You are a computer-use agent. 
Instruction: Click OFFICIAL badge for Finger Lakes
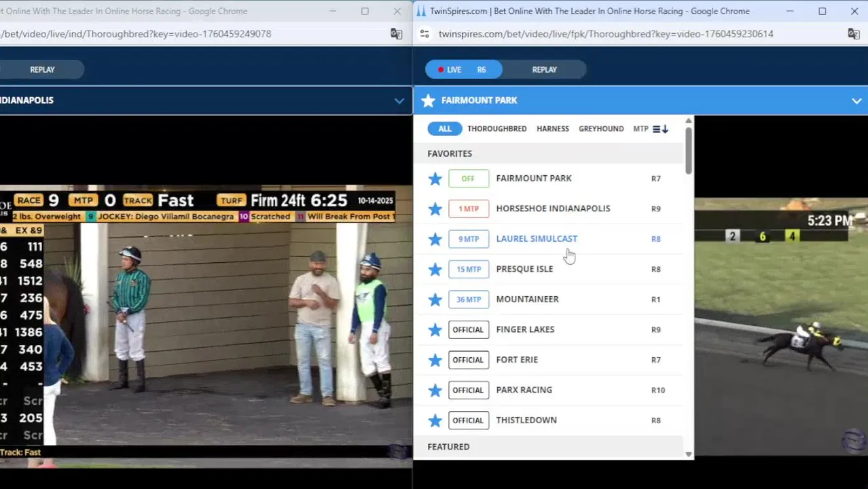coord(469,329)
